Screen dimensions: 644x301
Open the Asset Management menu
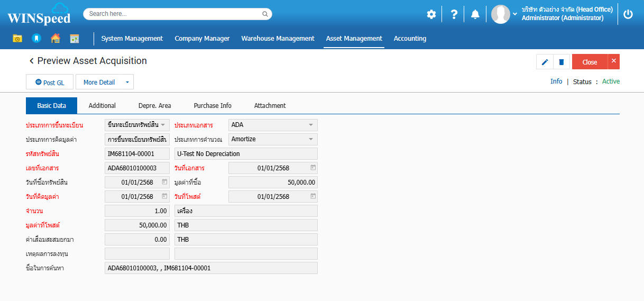[x=354, y=39]
